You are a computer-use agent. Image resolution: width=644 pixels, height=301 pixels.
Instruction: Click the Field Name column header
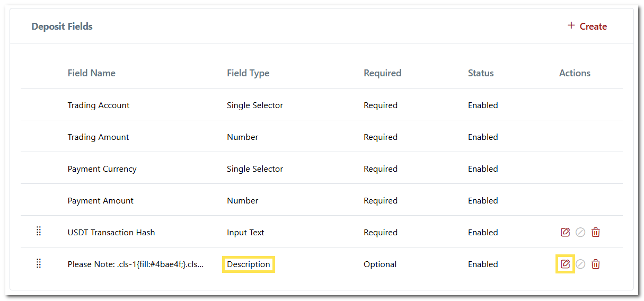point(91,73)
